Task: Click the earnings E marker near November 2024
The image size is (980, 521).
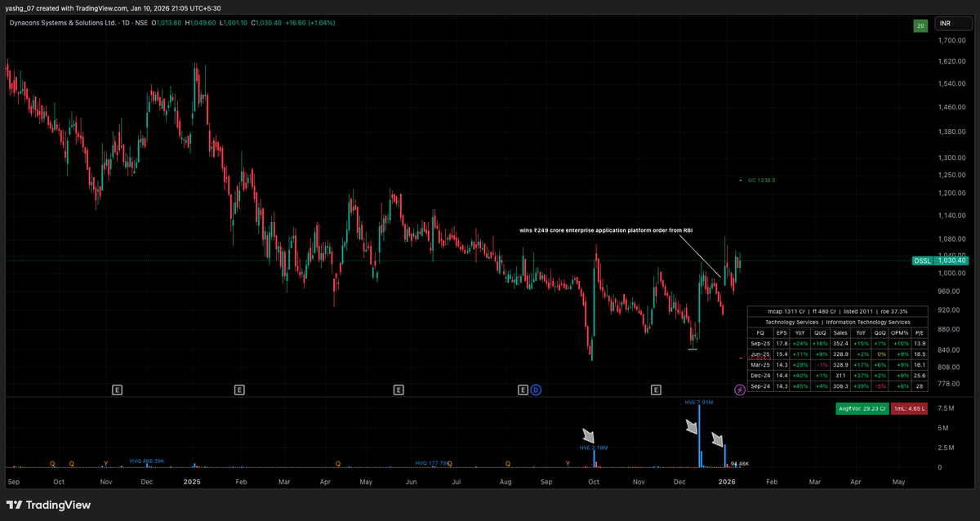Action: point(118,390)
